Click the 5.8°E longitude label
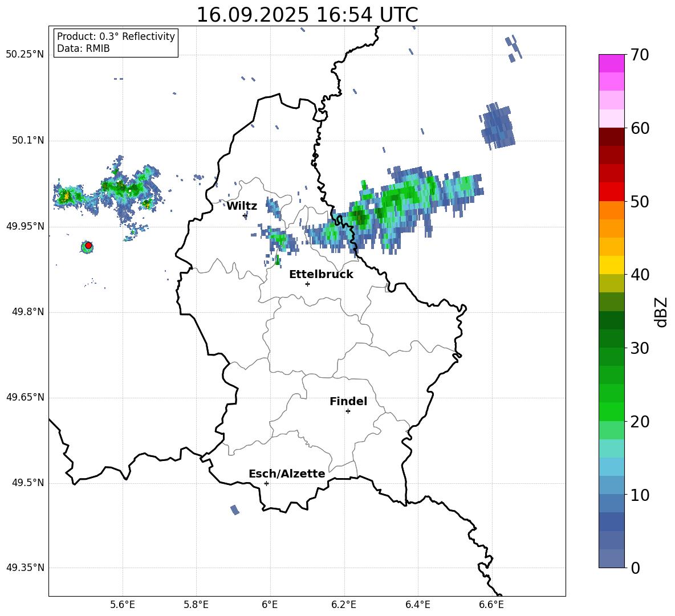Image resolution: width=675 pixels, height=616 pixels. click(196, 605)
